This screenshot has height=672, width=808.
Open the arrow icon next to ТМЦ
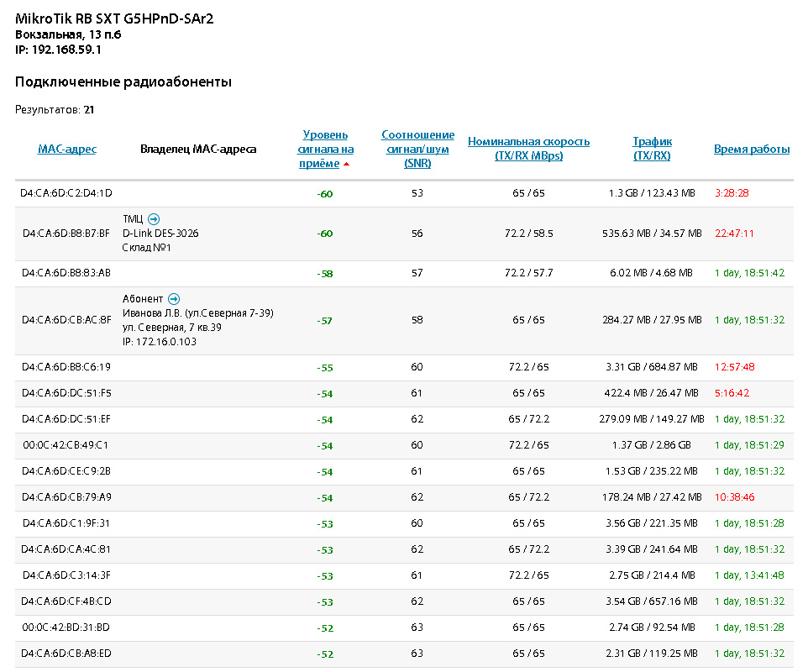[x=154, y=219]
